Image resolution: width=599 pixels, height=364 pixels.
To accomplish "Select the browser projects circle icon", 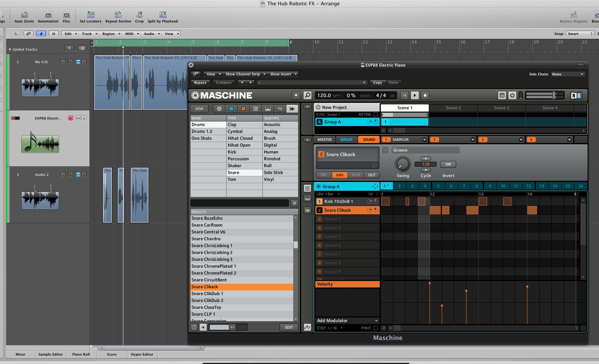I will [x=219, y=109].
